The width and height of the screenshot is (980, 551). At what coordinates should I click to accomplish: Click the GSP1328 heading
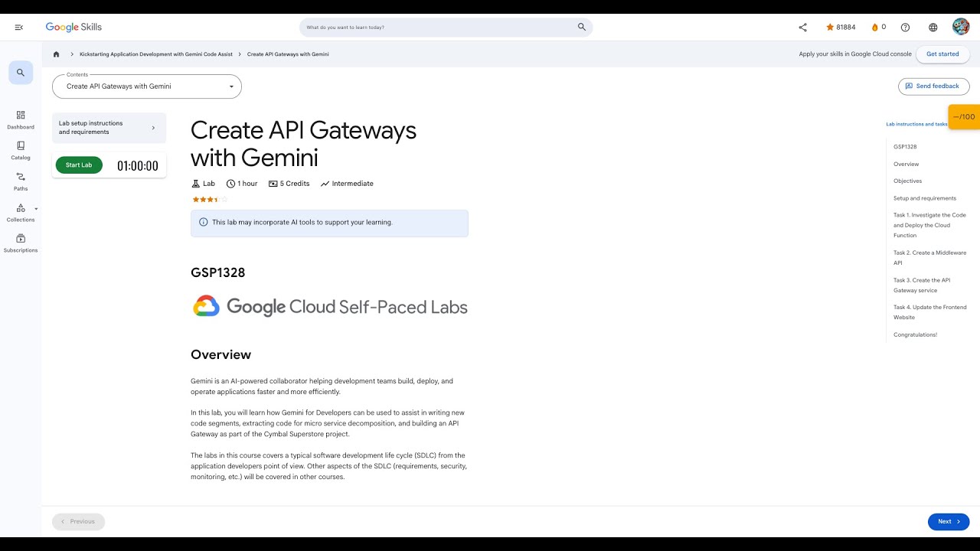point(218,272)
